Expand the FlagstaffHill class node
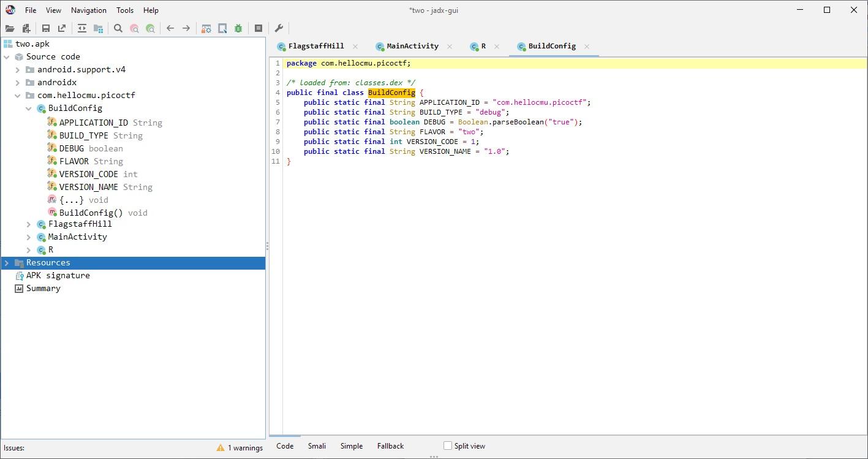This screenshot has width=868, height=459. click(29, 224)
